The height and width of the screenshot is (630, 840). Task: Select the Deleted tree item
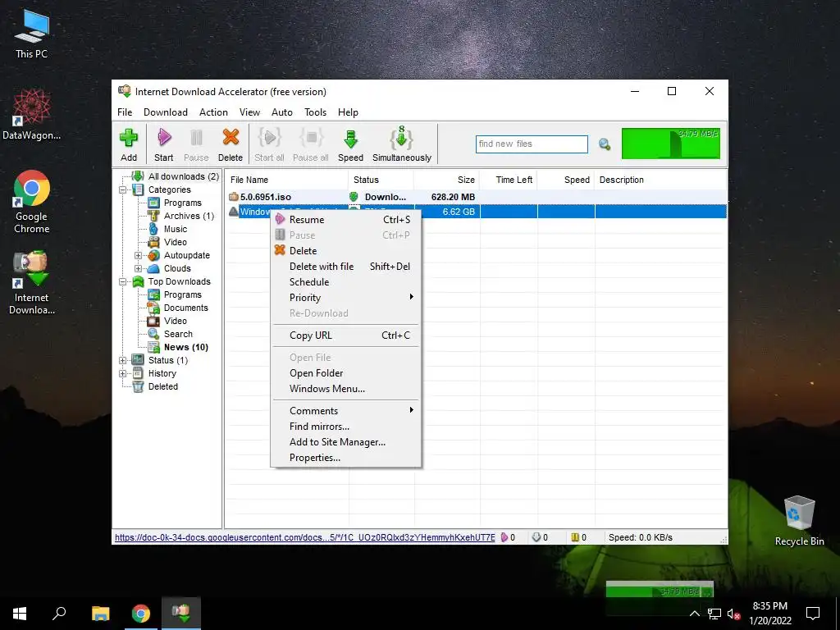click(x=163, y=386)
